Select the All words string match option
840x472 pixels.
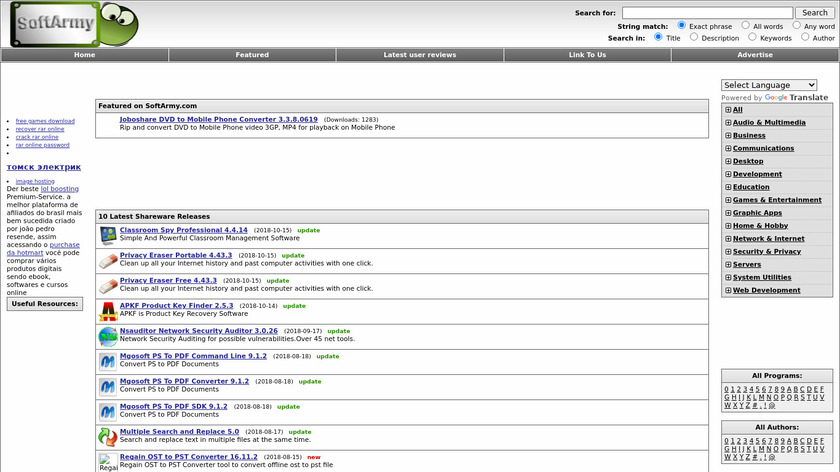pos(745,25)
